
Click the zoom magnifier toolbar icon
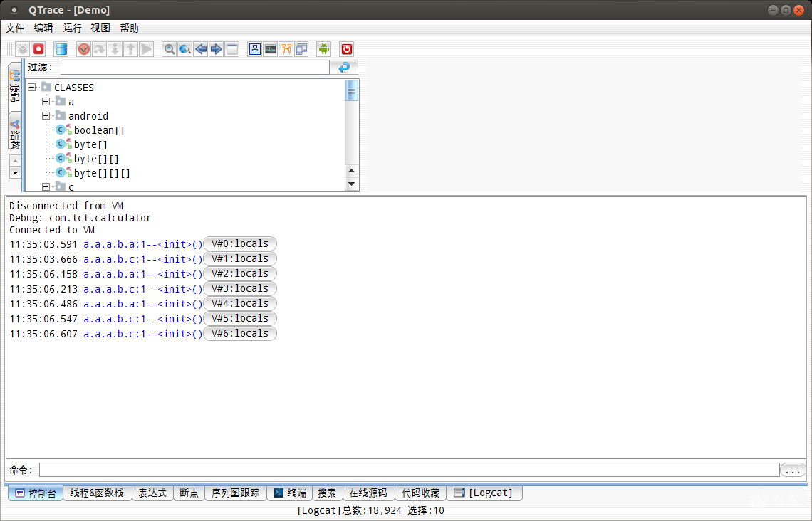168,48
